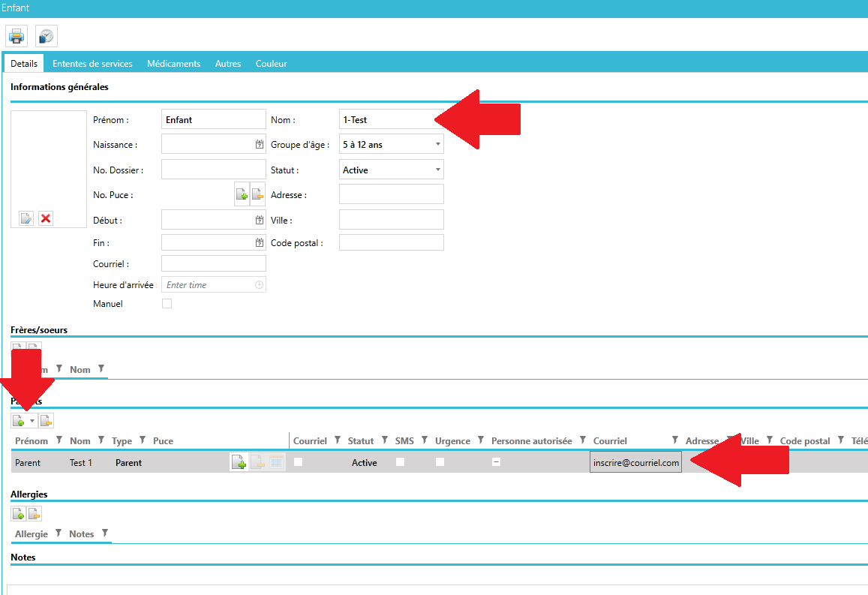The width and height of the screenshot is (868, 595).
Task: Toggle SMS checkbox for Parent Test 1
Action: point(400,461)
